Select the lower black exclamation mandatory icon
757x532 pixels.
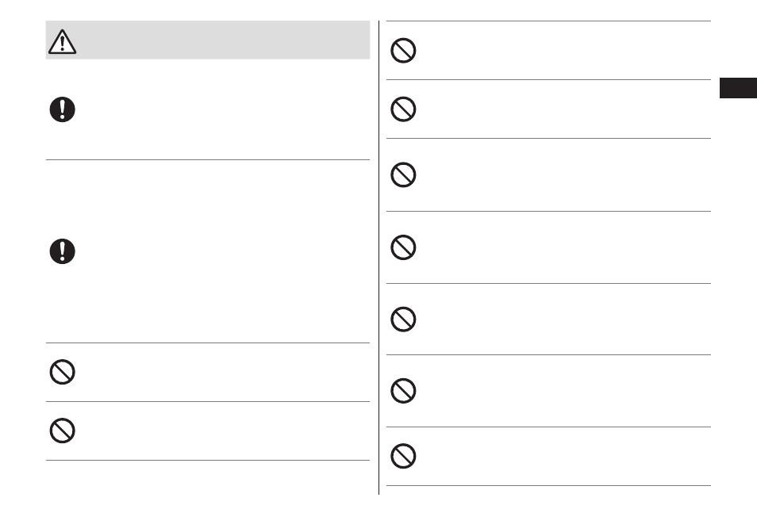pyautogui.click(x=62, y=251)
